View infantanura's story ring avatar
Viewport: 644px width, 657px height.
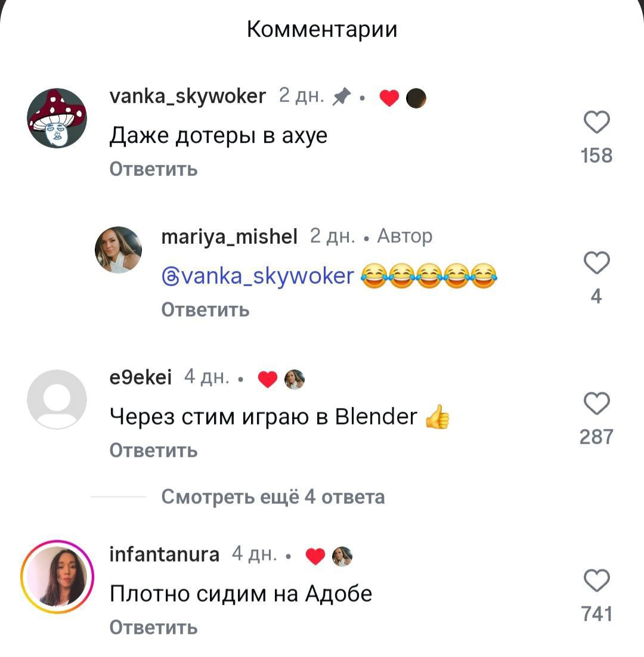(x=57, y=577)
